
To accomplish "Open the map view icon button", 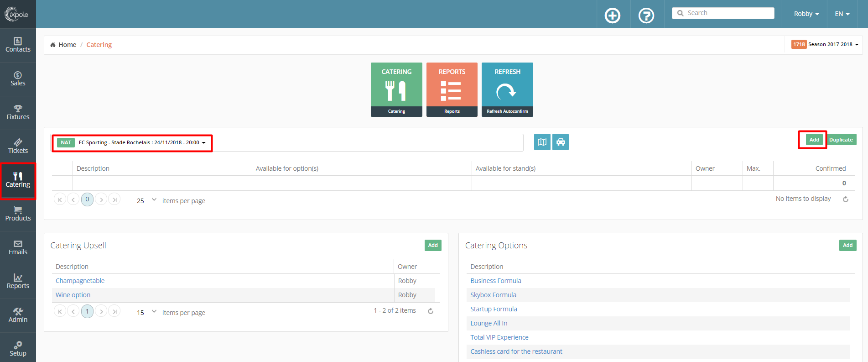I will (x=542, y=142).
